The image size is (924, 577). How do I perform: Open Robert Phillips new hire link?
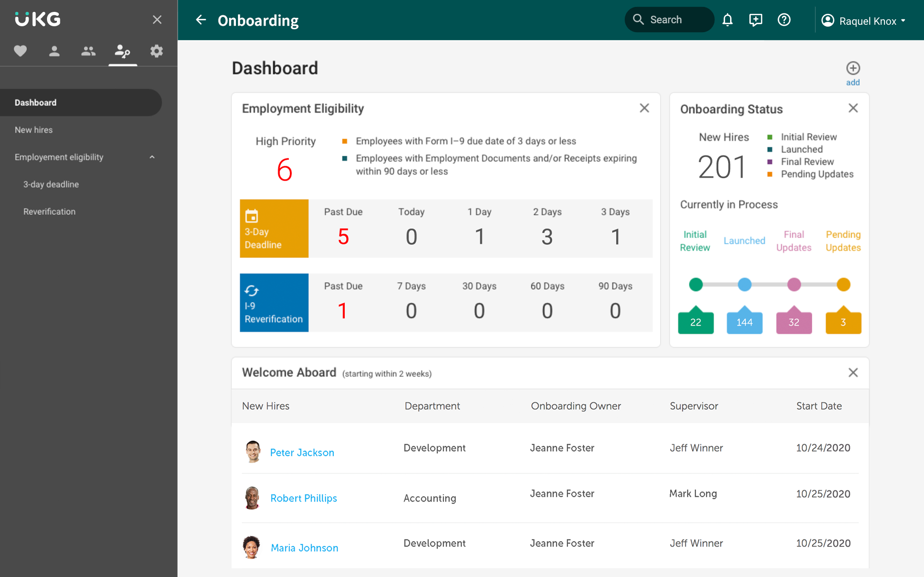point(303,498)
